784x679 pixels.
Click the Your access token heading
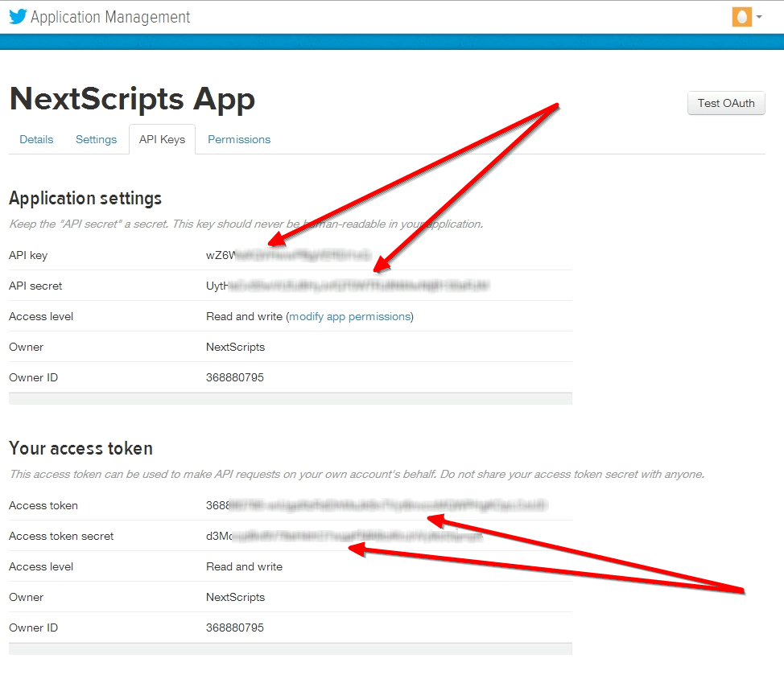[81, 448]
